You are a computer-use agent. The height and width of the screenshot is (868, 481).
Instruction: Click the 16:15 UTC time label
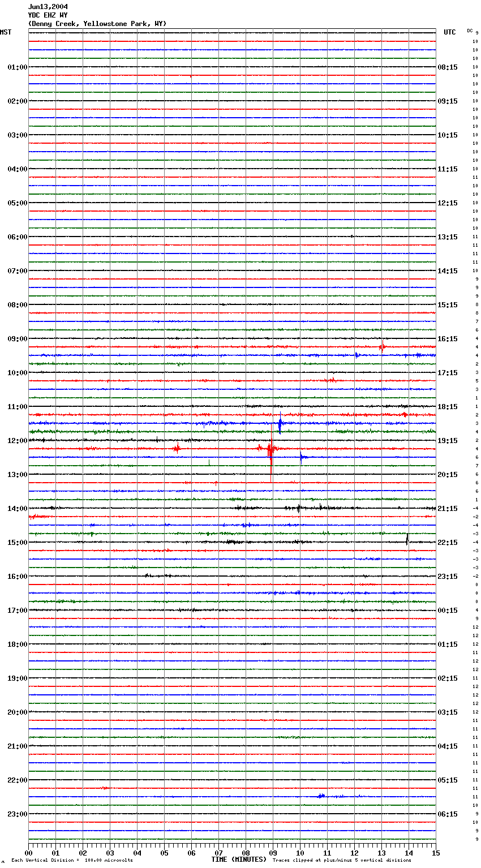point(448,339)
